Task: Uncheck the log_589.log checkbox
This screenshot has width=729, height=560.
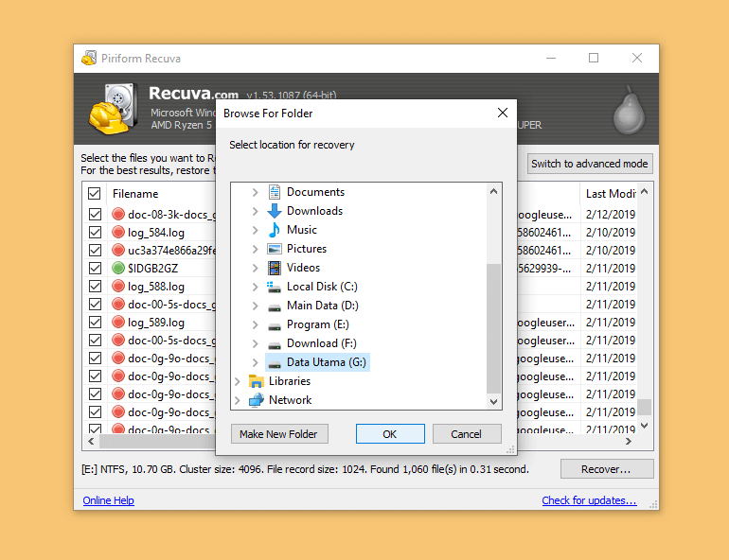Action: (95, 322)
